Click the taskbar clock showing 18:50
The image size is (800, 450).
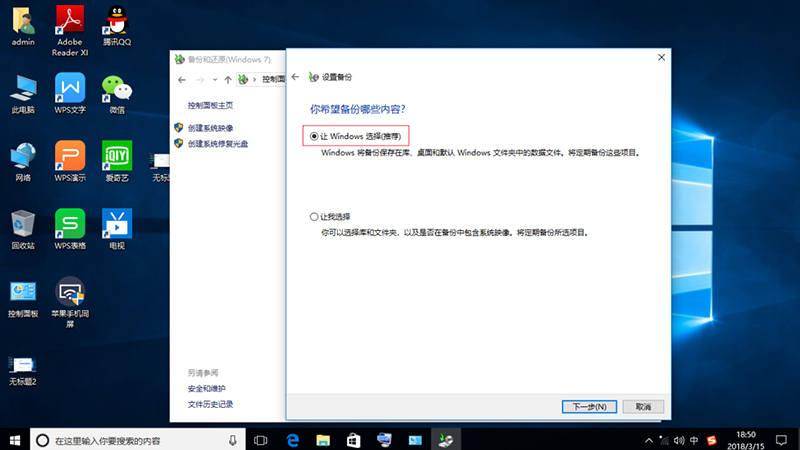[746, 440]
